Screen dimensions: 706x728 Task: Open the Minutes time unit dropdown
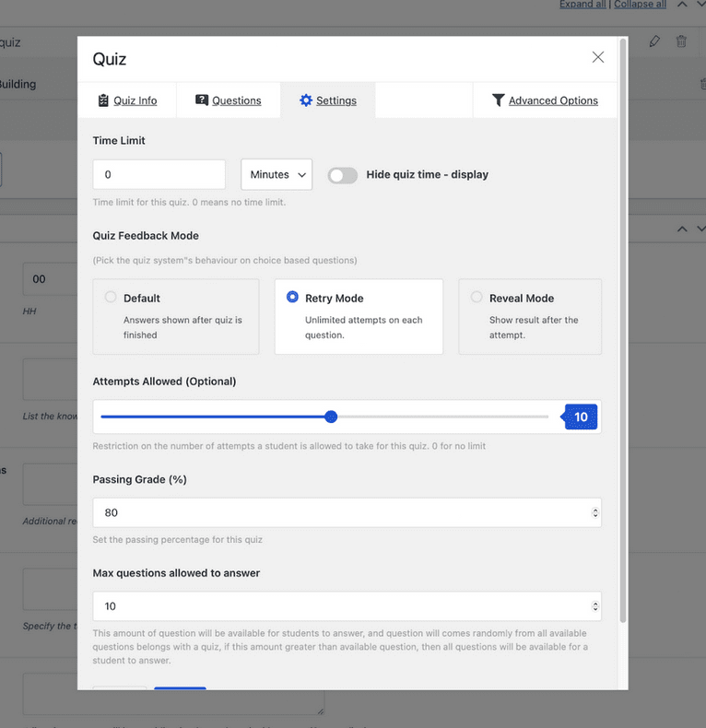click(277, 174)
